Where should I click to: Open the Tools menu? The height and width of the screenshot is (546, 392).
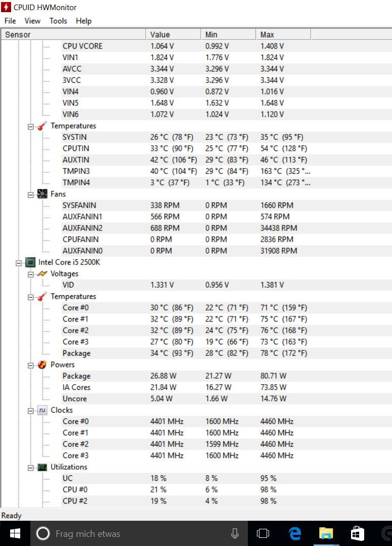pyautogui.click(x=58, y=21)
